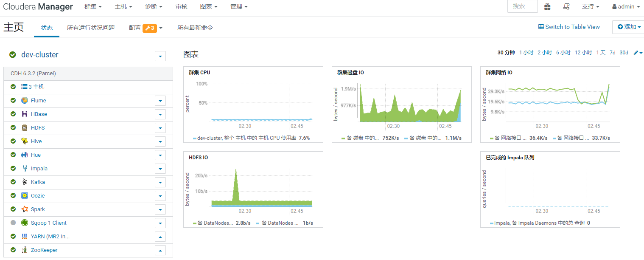Open the 群集网络 IO chart title

point(499,73)
